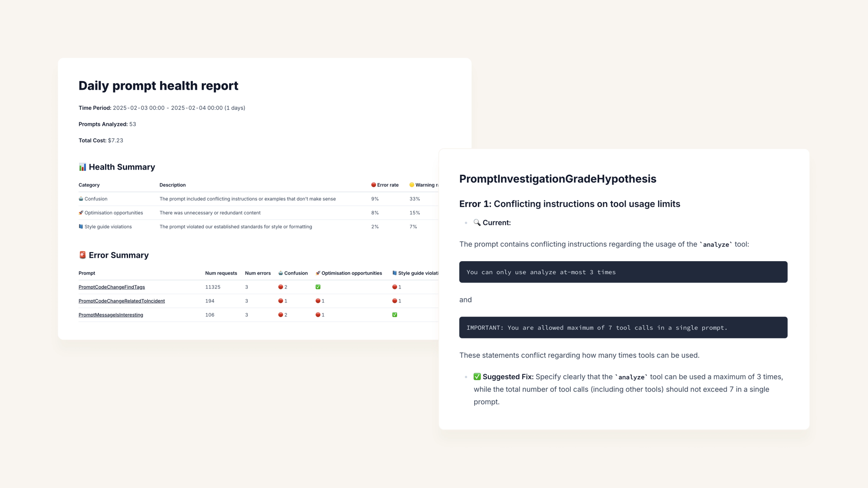This screenshot has width=868, height=488.
Task: Open the PromptMessageIsInteresting link
Action: point(111,315)
